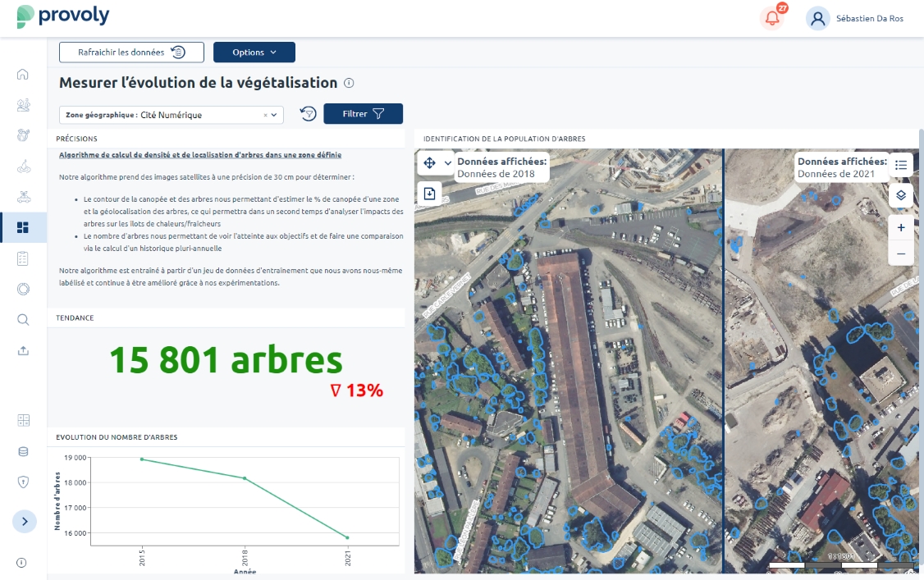Viewport: 924px width, 580px height.
Task: Open the search magnifier sidebar icon
Action: (23, 320)
